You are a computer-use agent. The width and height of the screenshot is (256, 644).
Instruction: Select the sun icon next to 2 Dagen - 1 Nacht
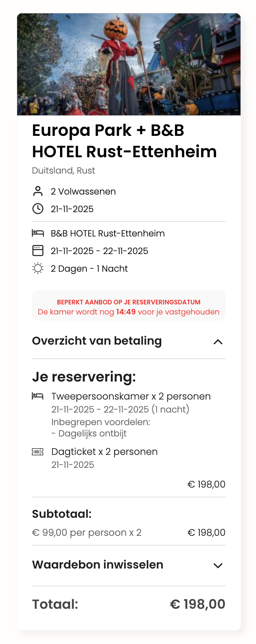pyautogui.click(x=39, y=268)
